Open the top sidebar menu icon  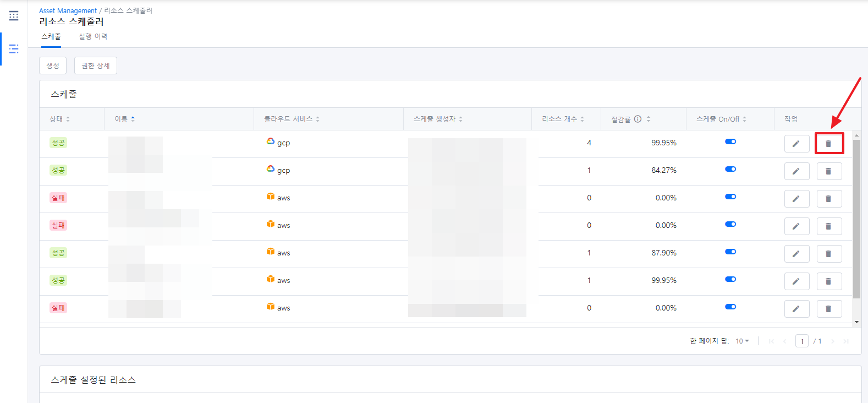coord(14,16)
